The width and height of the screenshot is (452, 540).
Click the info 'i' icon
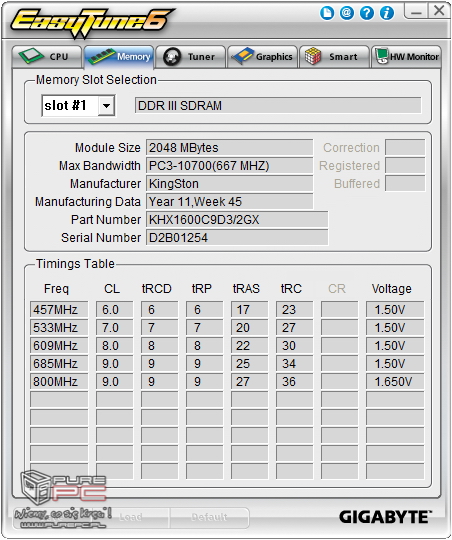(387, 13)
